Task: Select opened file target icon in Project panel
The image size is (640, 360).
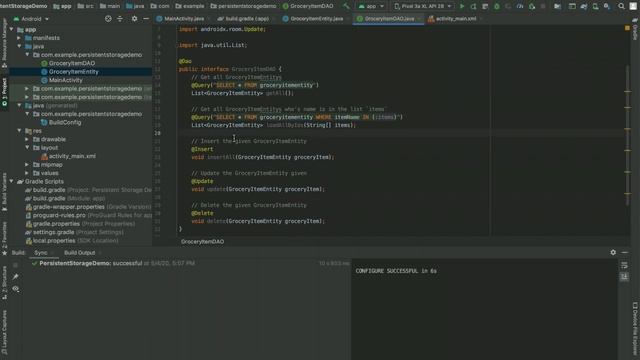Action: [x=108, y=19]
